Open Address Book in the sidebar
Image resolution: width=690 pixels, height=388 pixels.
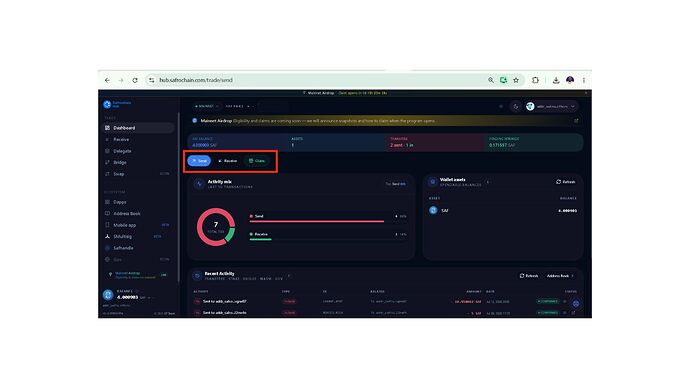click(x=138, y=213)
